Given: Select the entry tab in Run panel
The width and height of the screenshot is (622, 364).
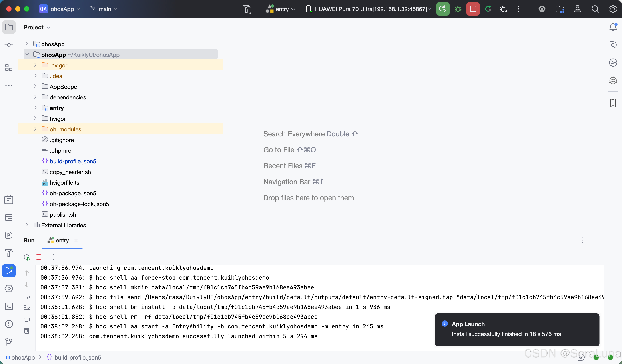Looking at the screenshot, I should pyautogui.click(x=62, y=240).
